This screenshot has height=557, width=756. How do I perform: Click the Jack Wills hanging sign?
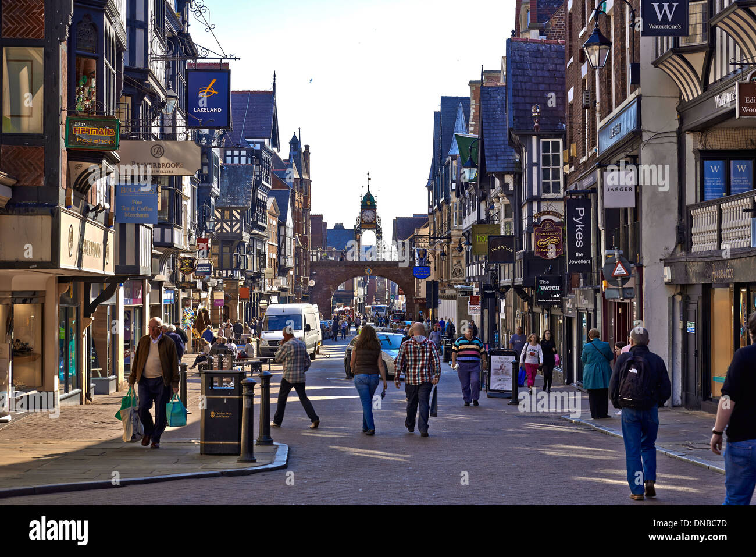(501, 249)
